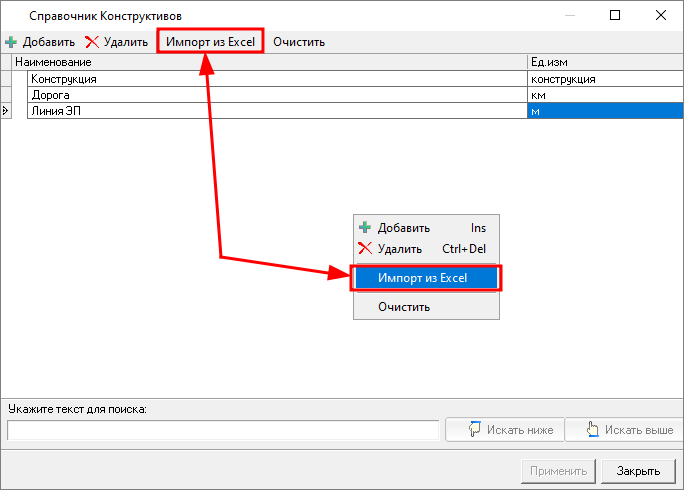684x490 pixels.
Task: Click the row indicator arrow beside Линия ЭП
Action: (6, 111)
